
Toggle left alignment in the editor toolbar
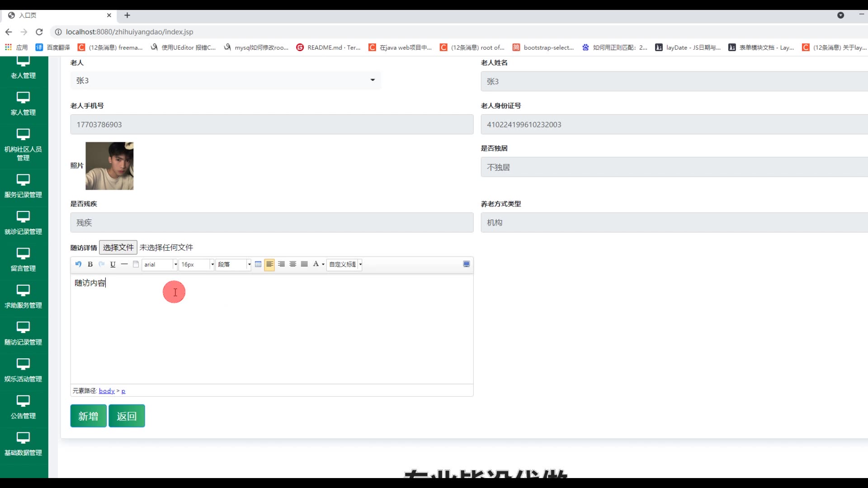269,264
